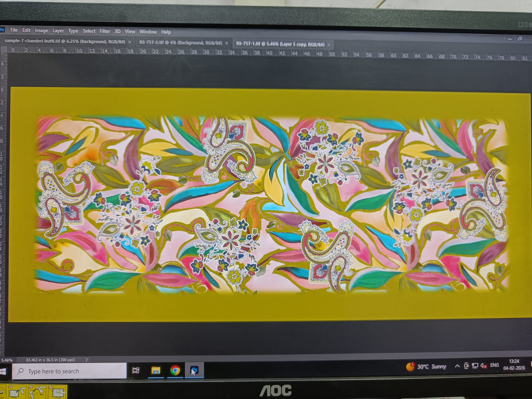Open the Layer menu
This screenshot has height=399, width=532.
[x=58, y=31]
